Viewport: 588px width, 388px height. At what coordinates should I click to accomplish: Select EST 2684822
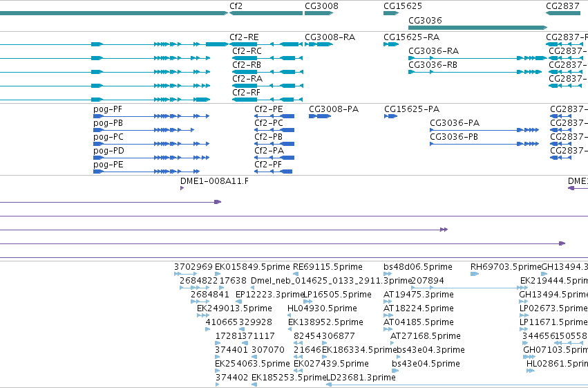coord(195,288)
